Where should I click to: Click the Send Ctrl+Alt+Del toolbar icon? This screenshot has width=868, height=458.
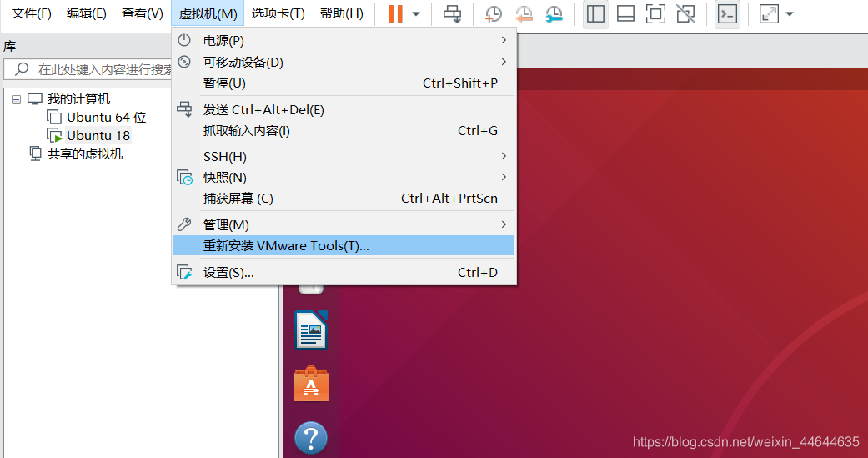(x=452, y=13)
